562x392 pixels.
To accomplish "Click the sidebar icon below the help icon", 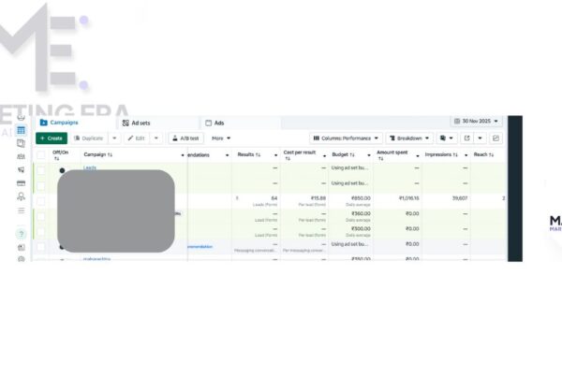I will [22, 247].
